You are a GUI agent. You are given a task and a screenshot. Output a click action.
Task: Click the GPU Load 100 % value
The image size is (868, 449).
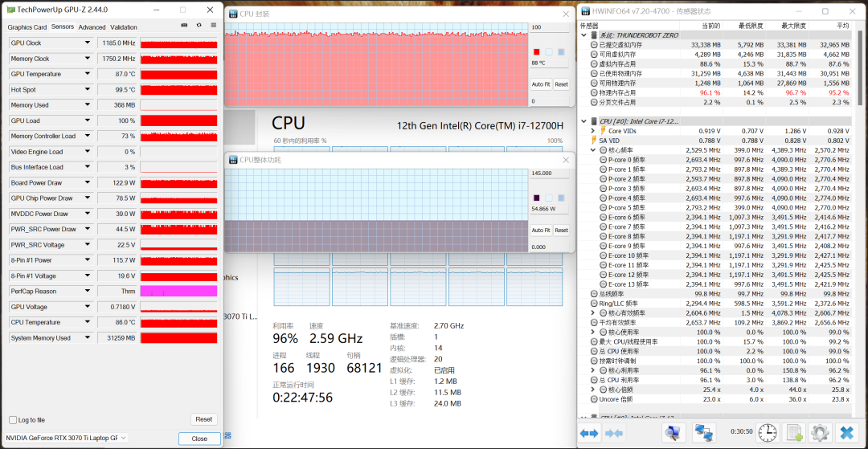click(x=117, y=120)
